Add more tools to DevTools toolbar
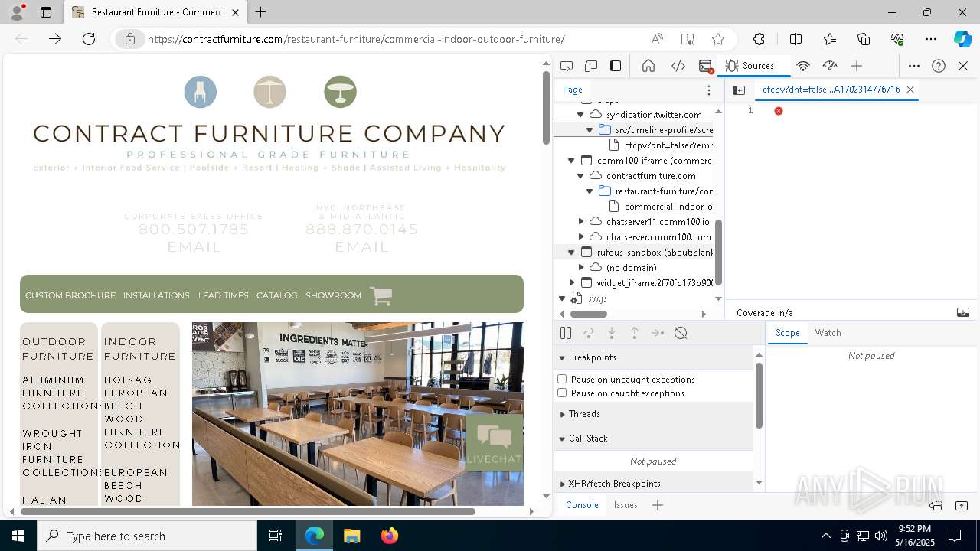This screenshot has height=551, width=980. tap(857, 66)
